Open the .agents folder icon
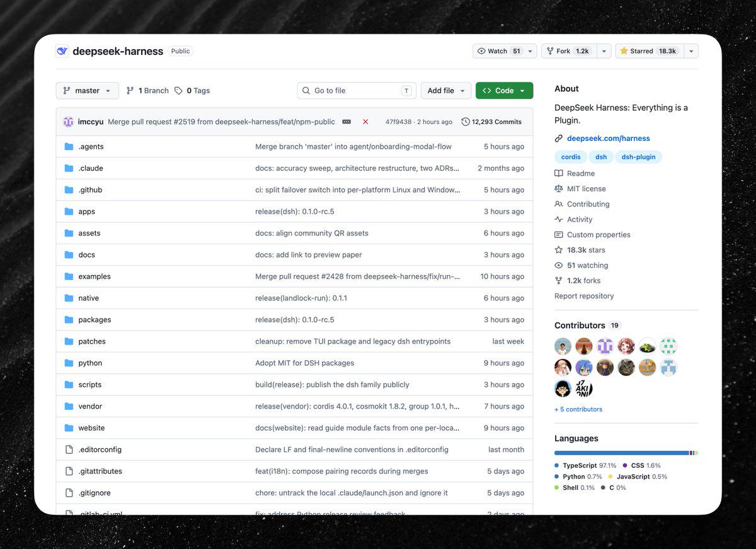Image resolution: width=756 pixels, height=549 pixels. (x=69, y=147)
